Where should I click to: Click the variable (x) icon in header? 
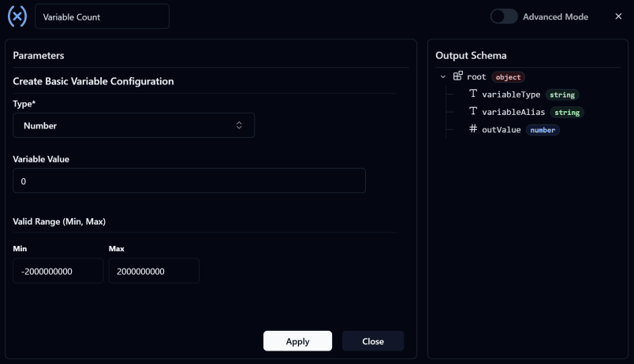point(17,17)
